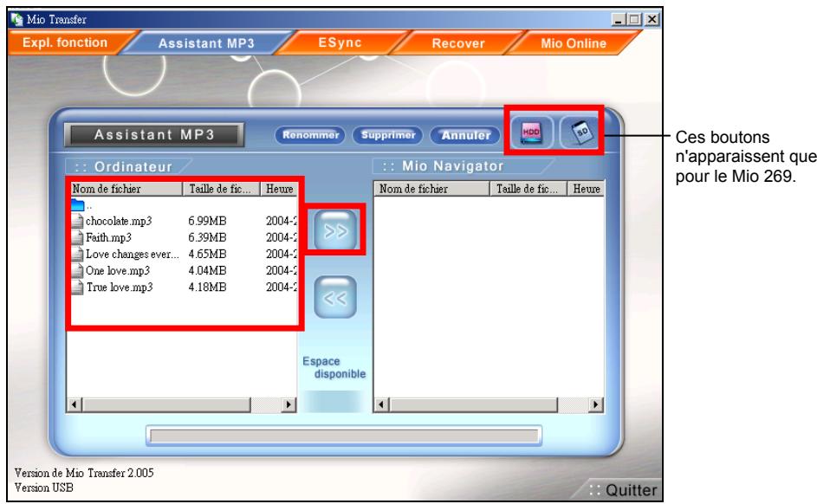Sort Mio Navigator list by Nom de fichier

(x=432, y=189)
